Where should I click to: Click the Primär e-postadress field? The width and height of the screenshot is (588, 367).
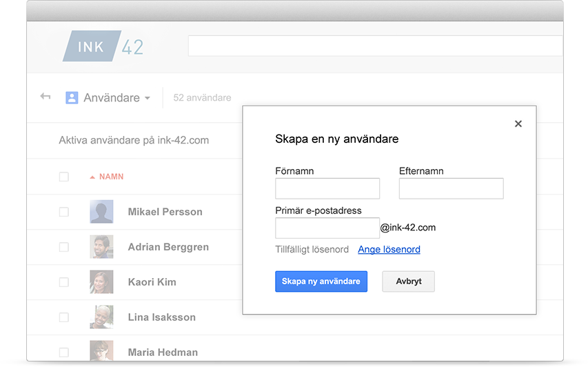click(327, 228)
